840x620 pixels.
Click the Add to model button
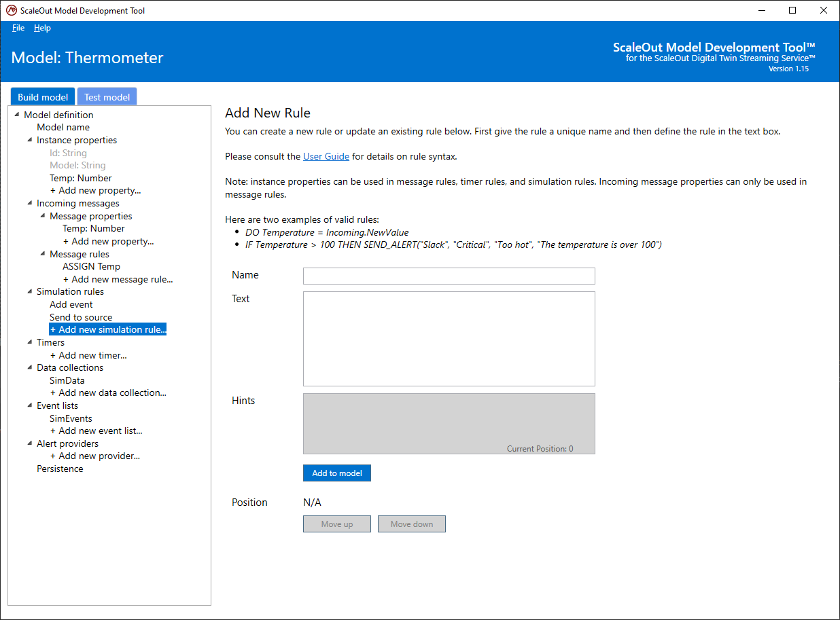(x=337, y=473)
